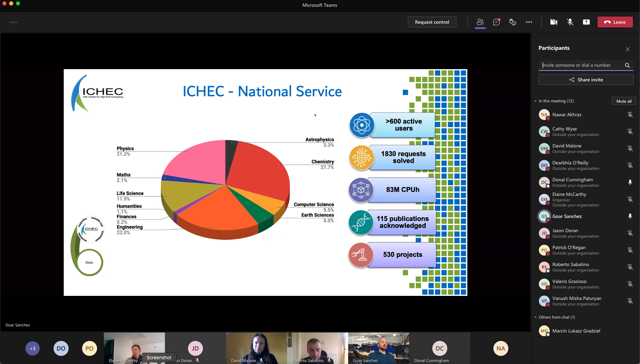Select Valerio Grazioso VG avatar
This screenshot has height=364, width=640.
(544, 284)
